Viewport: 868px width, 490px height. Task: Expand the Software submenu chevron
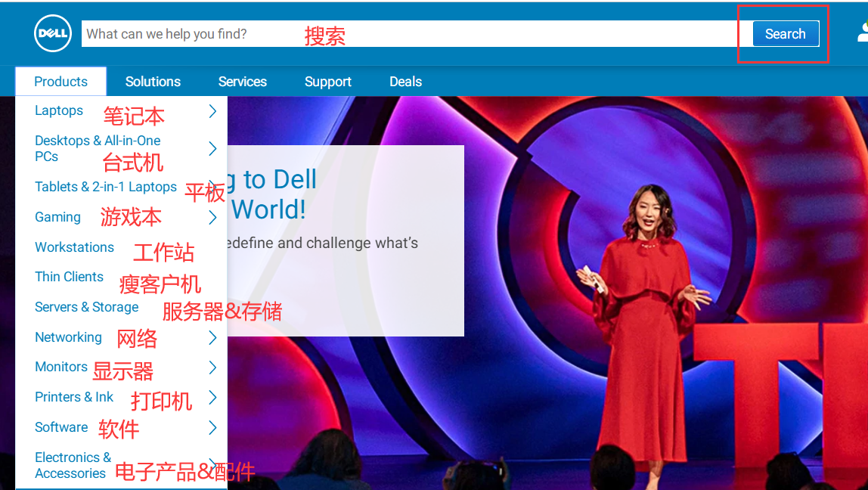[212, 428]
